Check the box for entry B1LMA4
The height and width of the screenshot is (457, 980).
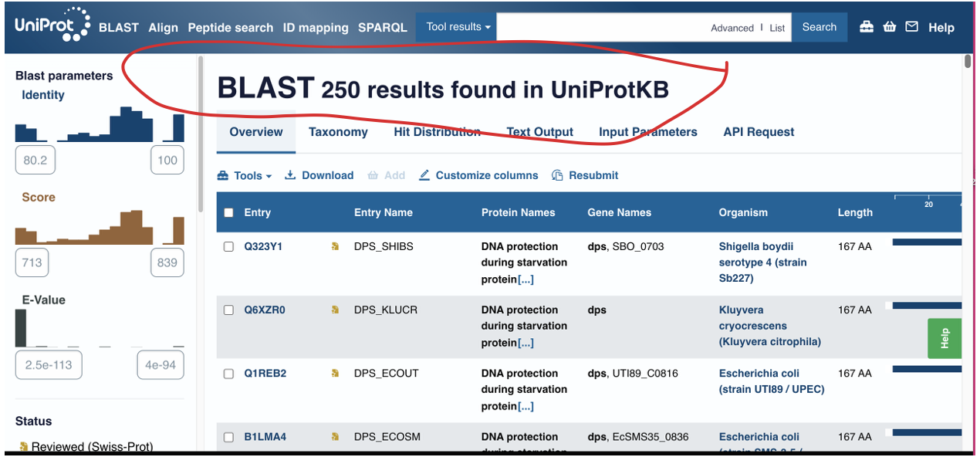click(228, 436)
